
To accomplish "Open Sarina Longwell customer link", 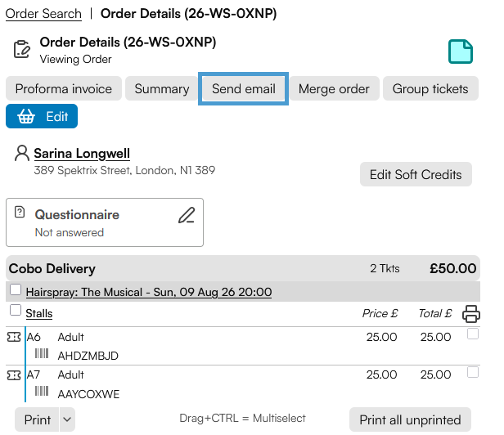I will click(x=82, y=153).
